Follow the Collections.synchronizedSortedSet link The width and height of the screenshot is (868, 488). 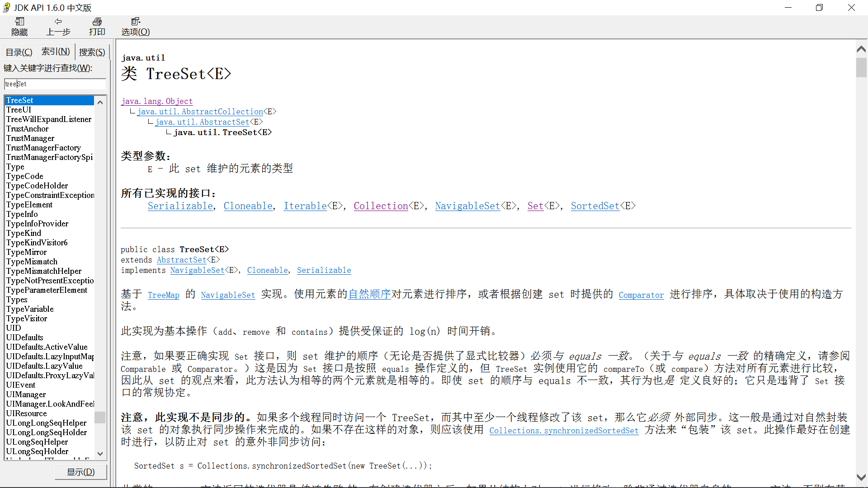coord(564,431)
